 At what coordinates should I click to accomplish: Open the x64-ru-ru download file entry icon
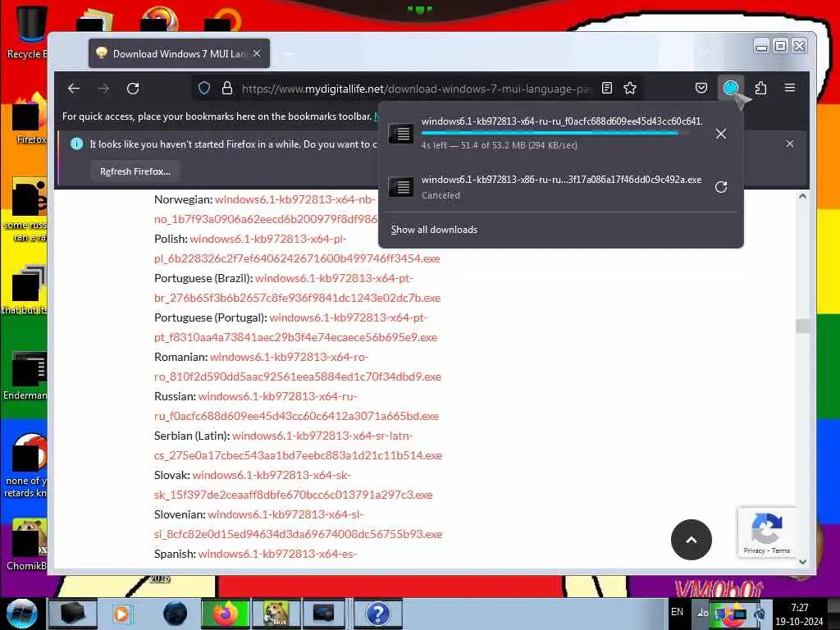pyautogui.click(x=401, y=133)
